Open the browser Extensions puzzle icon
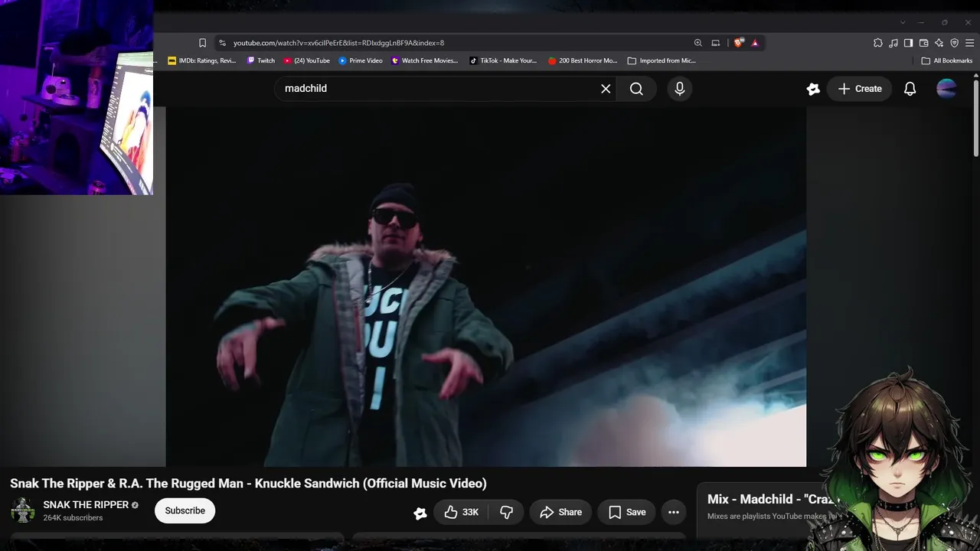Screen dimensions: 980x551 click(x=878, y=43)
